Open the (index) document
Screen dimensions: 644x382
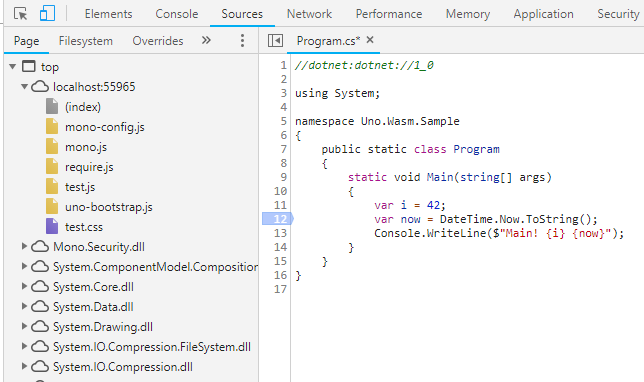point(83,107)
